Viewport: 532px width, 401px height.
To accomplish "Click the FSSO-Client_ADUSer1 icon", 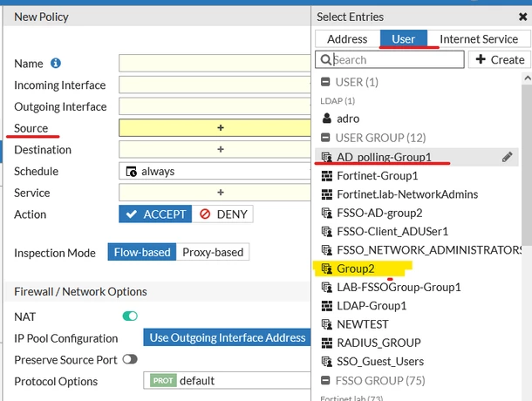I will (x=327, y=231).
